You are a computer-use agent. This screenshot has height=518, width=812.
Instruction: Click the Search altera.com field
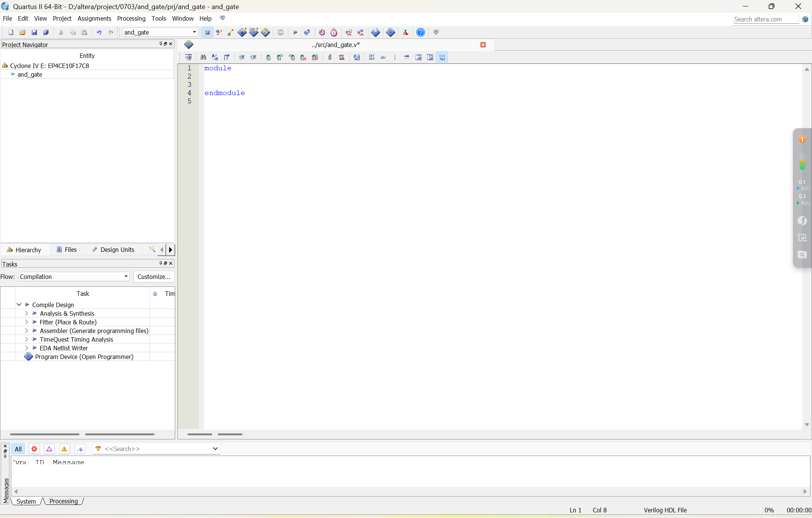[x=766, y=19]
